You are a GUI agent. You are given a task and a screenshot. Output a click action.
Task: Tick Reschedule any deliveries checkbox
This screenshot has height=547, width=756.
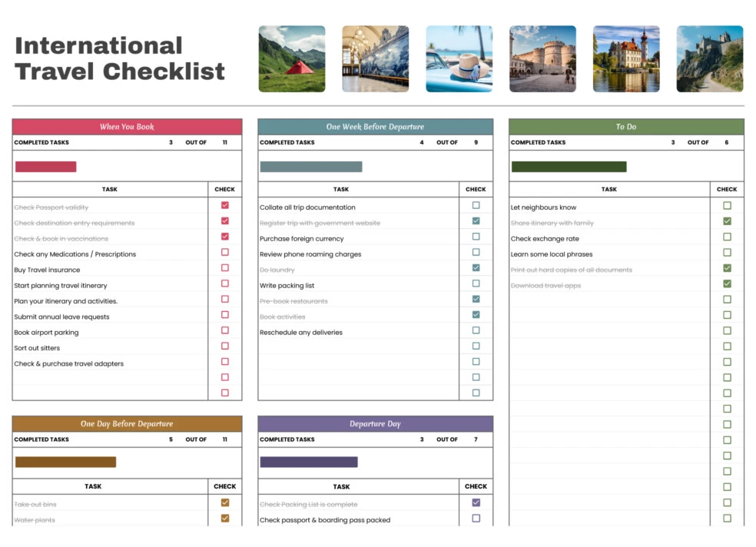point(476,330)
